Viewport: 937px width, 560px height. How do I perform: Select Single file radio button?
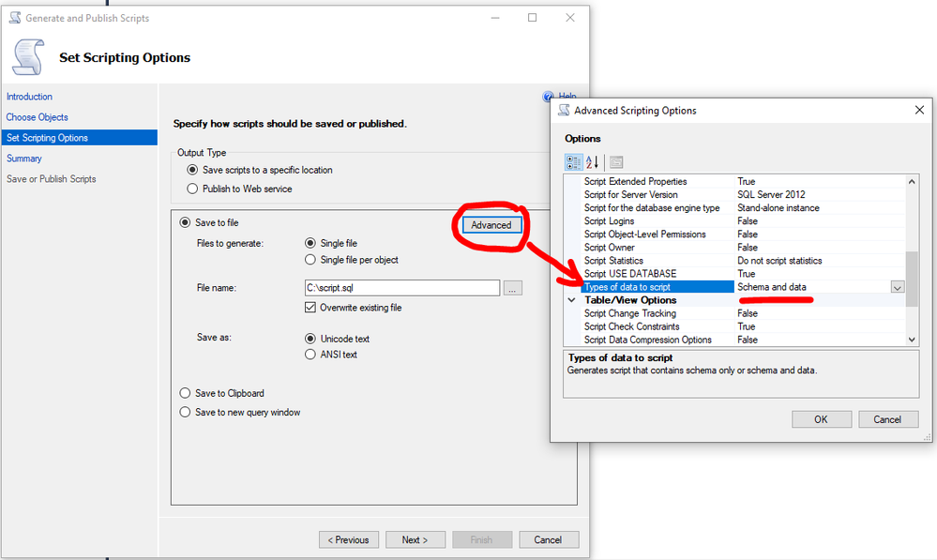pos(310,243)
